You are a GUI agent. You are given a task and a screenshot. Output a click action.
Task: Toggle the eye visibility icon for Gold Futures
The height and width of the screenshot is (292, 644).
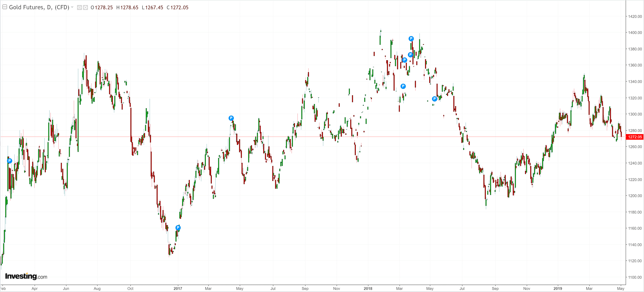(x=80, y=8)
